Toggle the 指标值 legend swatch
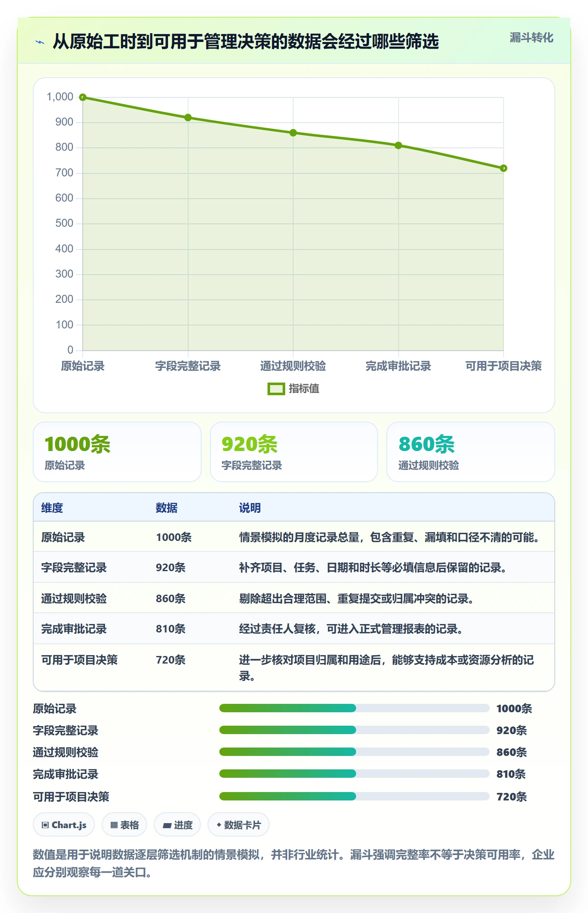The image size is (588, 913). pyautogui.click(x=276, y=389)
